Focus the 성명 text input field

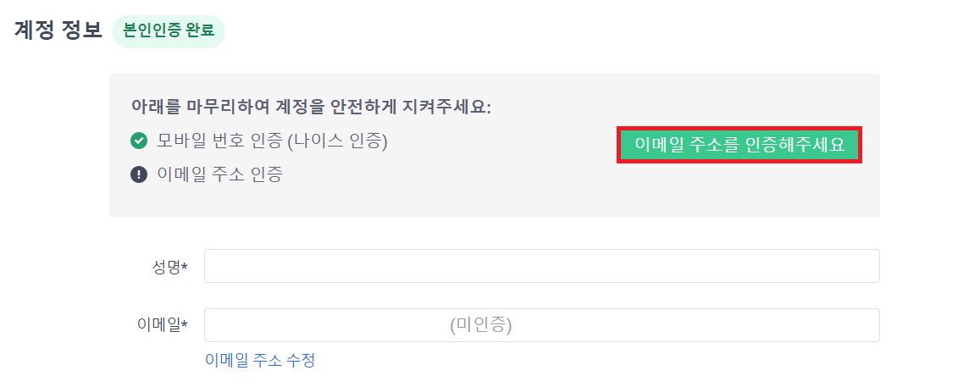point(542,266)
